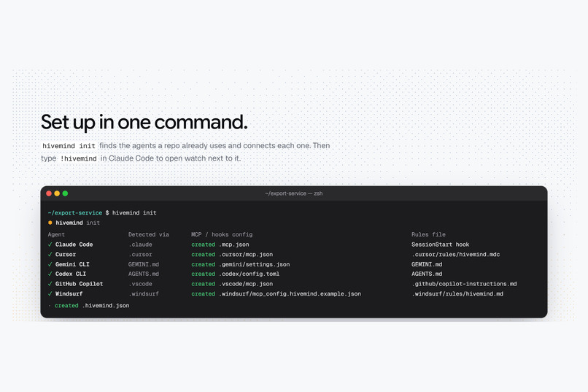
Task: Click '.windsurf' in Detected via column
Action: [x=144, y=293]
